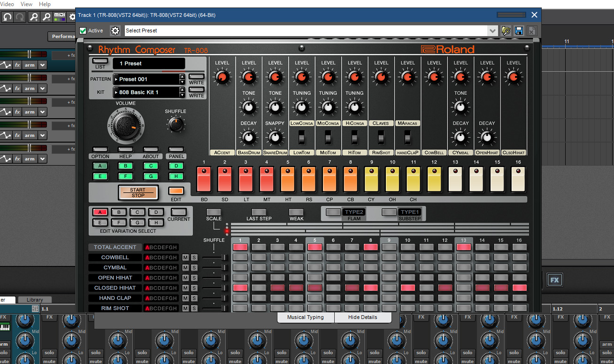Open the FX icon right of the TR-808 window
The height and width of the screenshot is (364, 614).
tap(554, 280)
